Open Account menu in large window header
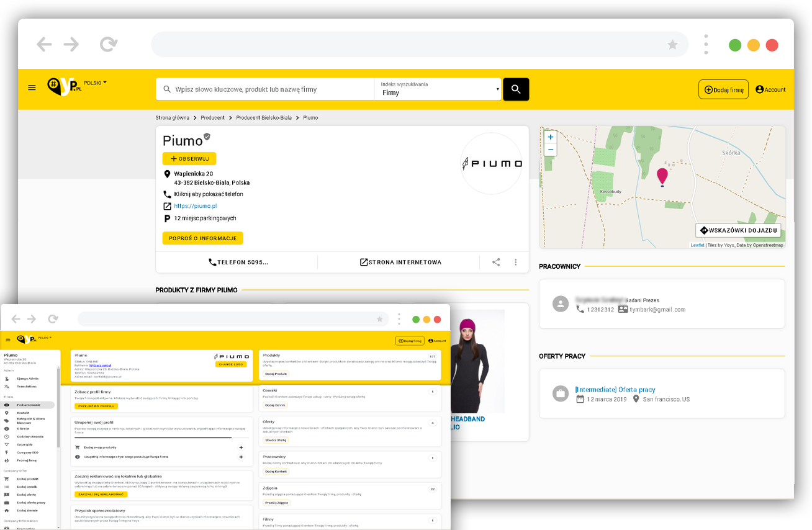Screen dimensions: 812x530 click(x=770, y=89)
